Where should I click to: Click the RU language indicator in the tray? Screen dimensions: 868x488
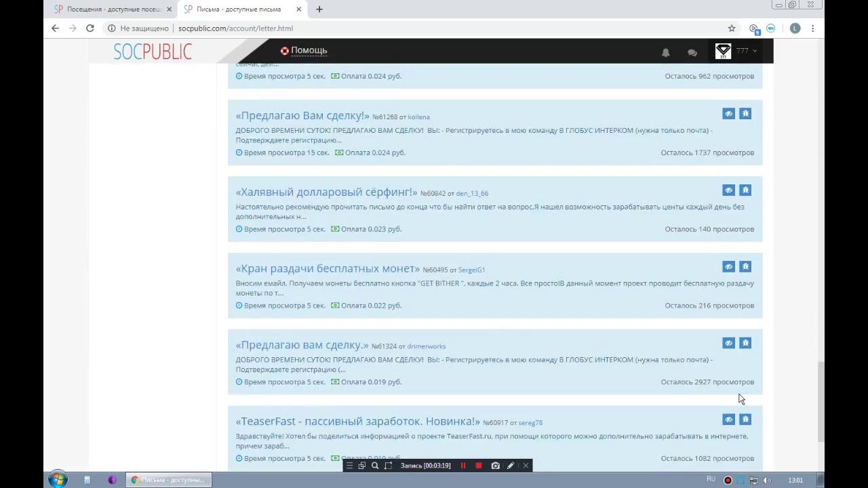(x=711, y=479)
